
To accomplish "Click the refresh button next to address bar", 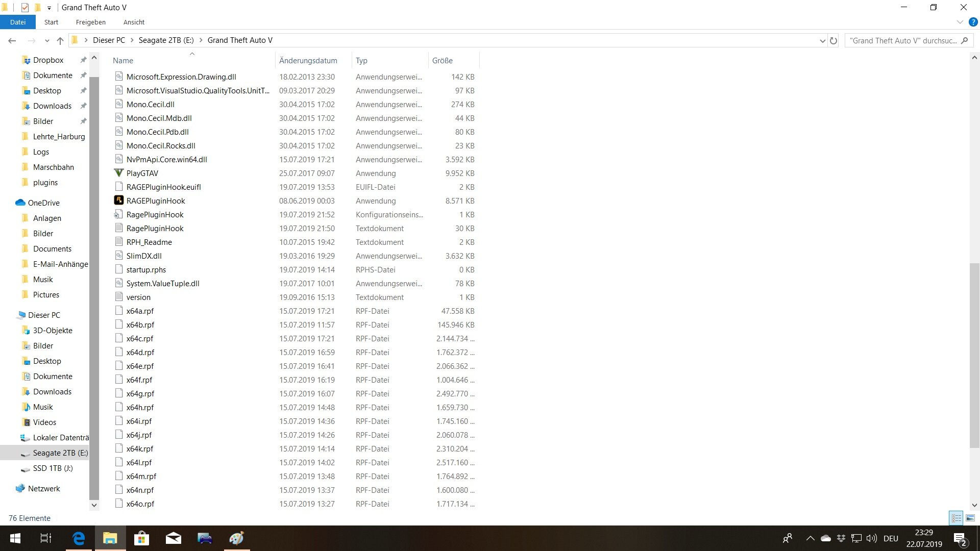I will click(x=834, y=40).
